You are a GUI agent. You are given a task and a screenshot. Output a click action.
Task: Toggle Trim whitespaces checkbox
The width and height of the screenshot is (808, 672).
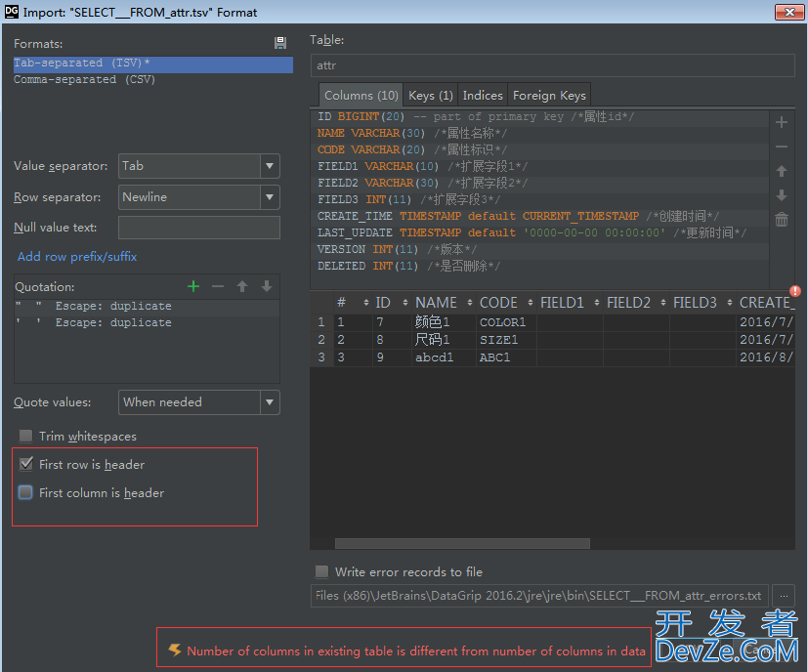pos(25,436)
